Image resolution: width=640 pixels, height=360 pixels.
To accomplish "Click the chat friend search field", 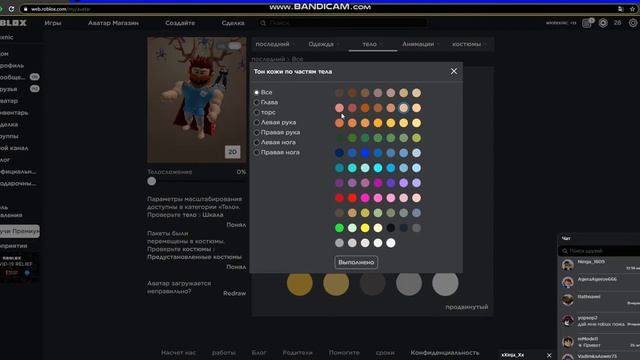I will click(x=599, y=251).
